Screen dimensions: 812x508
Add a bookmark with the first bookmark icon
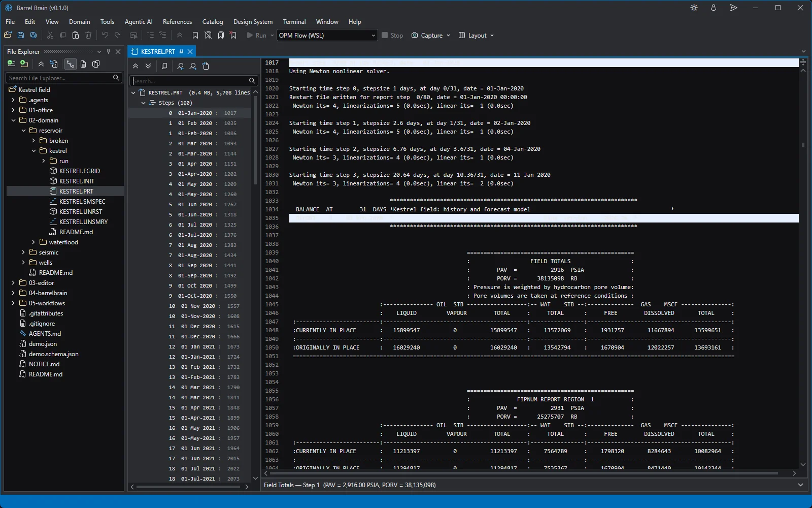coord(195,35)
